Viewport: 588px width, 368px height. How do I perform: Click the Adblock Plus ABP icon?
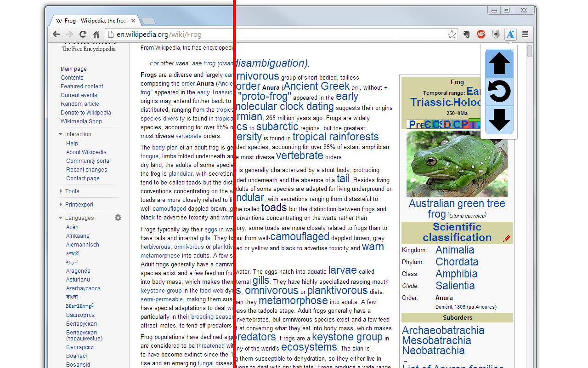(481, 34)
